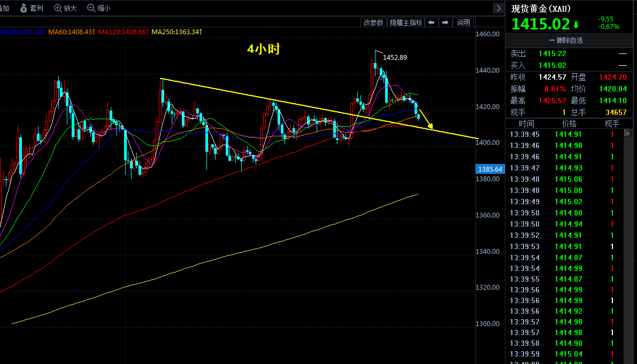Image resolution: width=637 pixels, height=364 pixels.
Task: Click the 1385.64 price axis marker
Action: [490, 169]
